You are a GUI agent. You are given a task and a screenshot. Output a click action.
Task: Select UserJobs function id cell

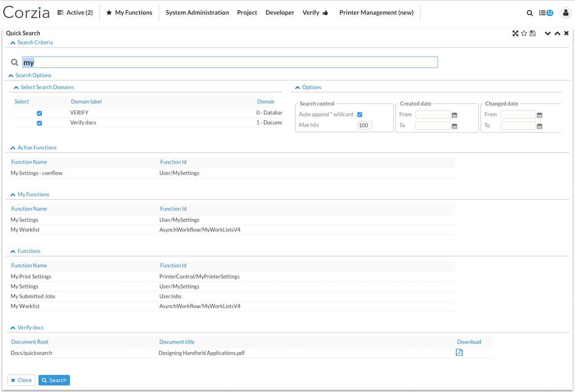pos(171,296)
